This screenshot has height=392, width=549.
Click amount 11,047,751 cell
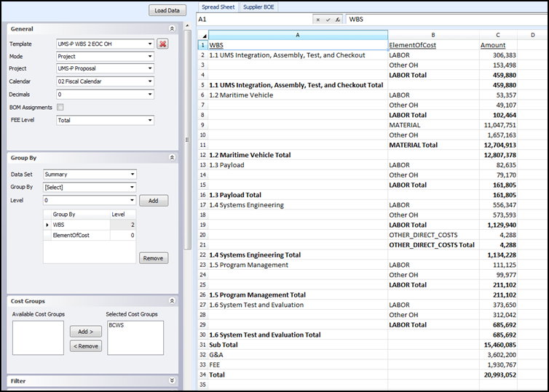498,125
